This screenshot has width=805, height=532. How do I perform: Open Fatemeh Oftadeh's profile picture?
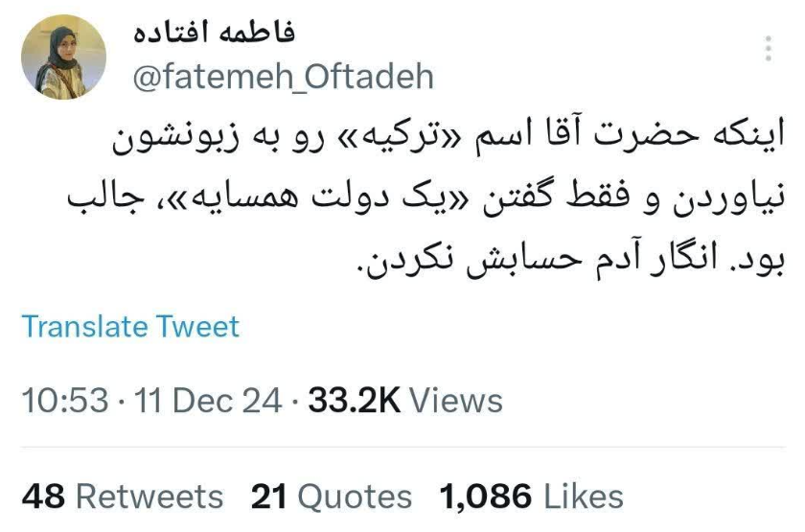tap(63, 57)
